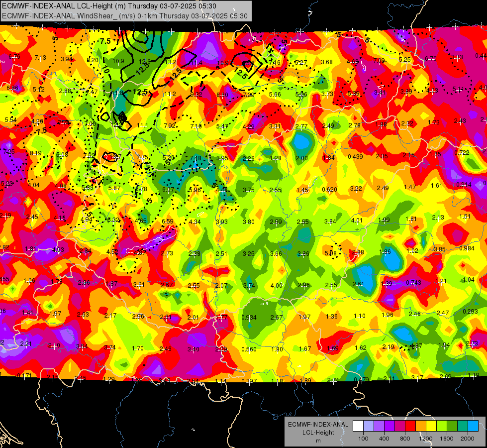Click the wind shear value 7.09
487x448 pixels.
[379, 60]
